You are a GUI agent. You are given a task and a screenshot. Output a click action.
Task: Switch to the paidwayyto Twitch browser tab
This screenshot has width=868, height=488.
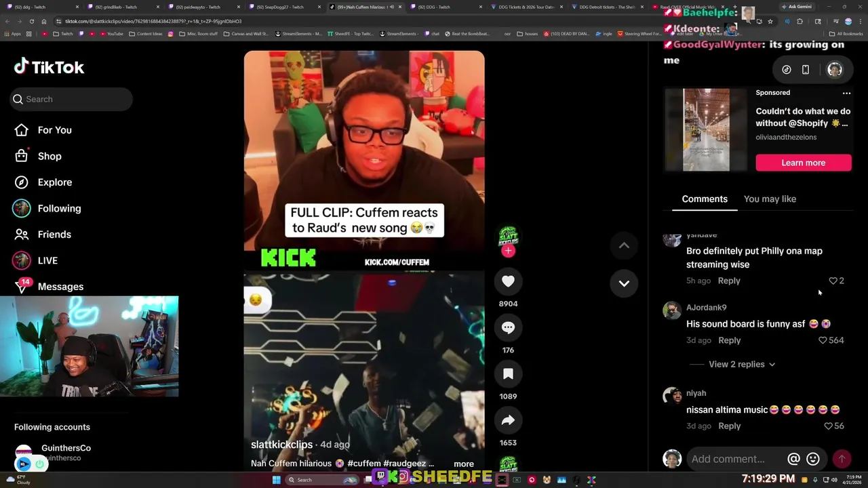tap(203, 7)
